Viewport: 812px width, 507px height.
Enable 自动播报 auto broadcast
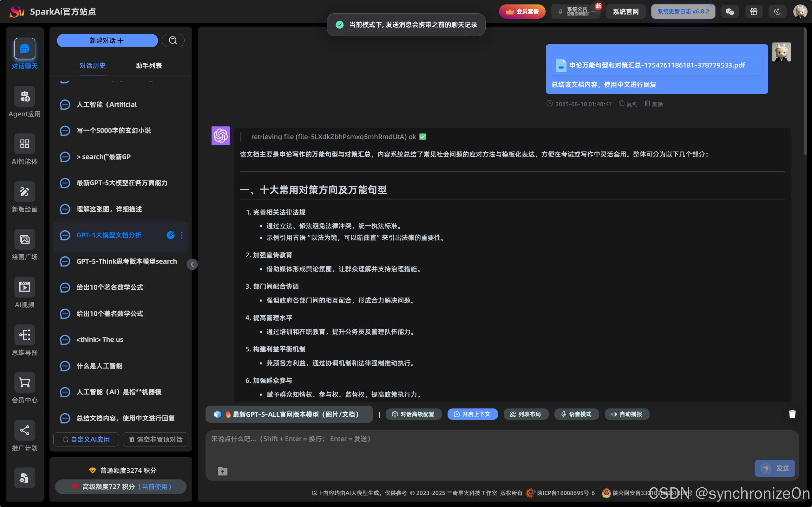tap(626, 414)
